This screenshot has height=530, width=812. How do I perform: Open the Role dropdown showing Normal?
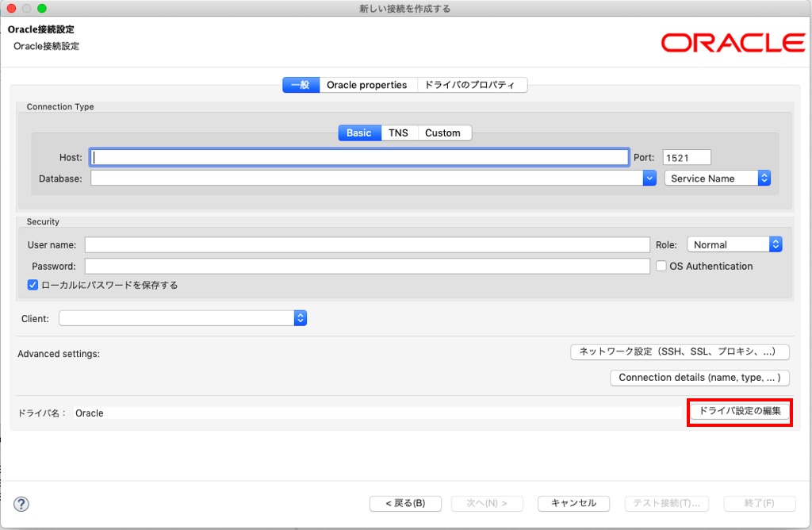pos(734,244)
